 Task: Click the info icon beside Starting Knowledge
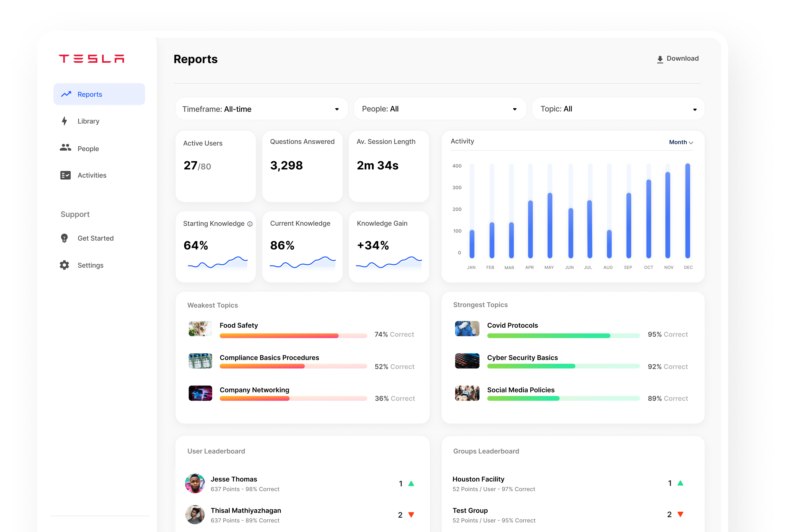(x=249, y=224)
